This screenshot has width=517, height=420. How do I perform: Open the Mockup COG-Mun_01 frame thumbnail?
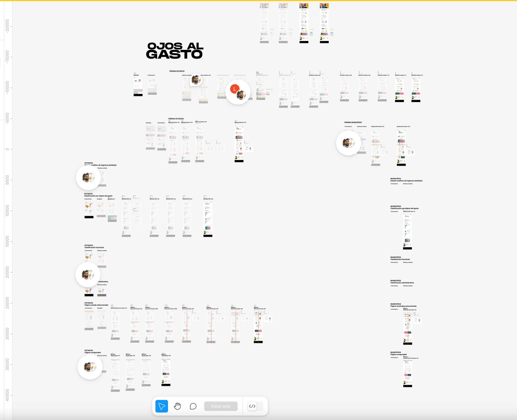[407, 231]
